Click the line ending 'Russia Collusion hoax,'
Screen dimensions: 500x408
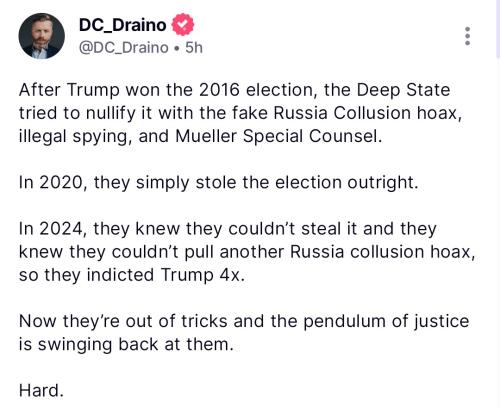(240, 113)
